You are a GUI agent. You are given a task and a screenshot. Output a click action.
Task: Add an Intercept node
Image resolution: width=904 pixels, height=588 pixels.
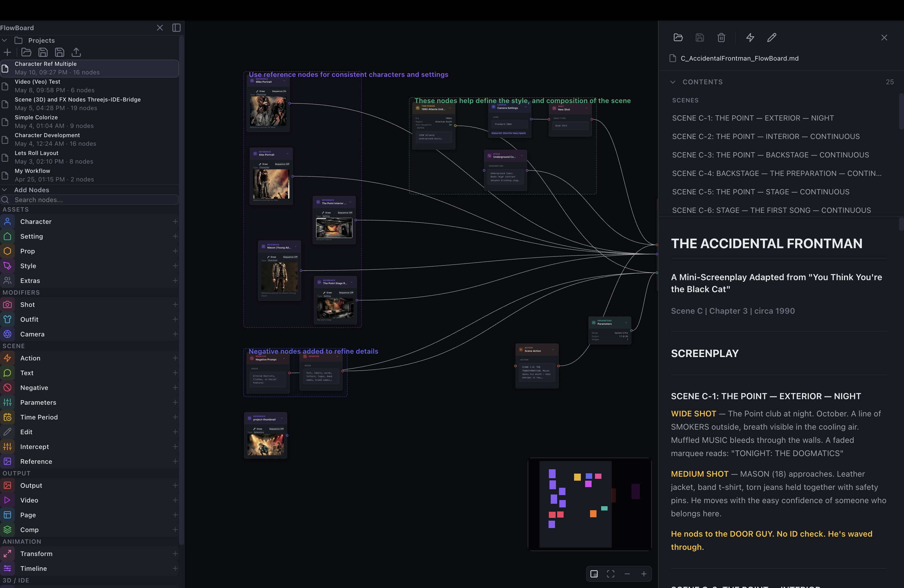(x=175, y=447)
